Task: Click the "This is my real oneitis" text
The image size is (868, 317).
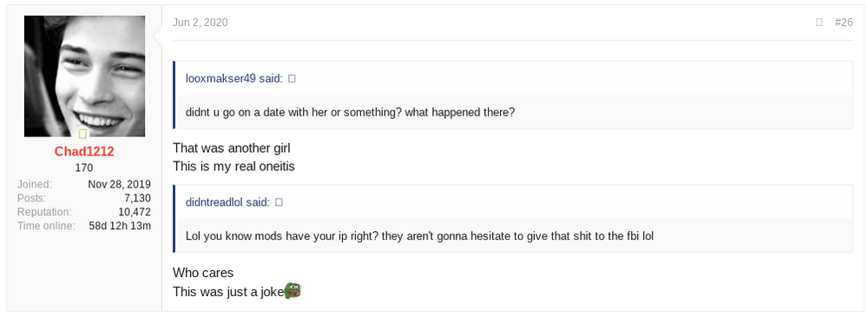Action: pyautogui.click(x=233, y=166)
